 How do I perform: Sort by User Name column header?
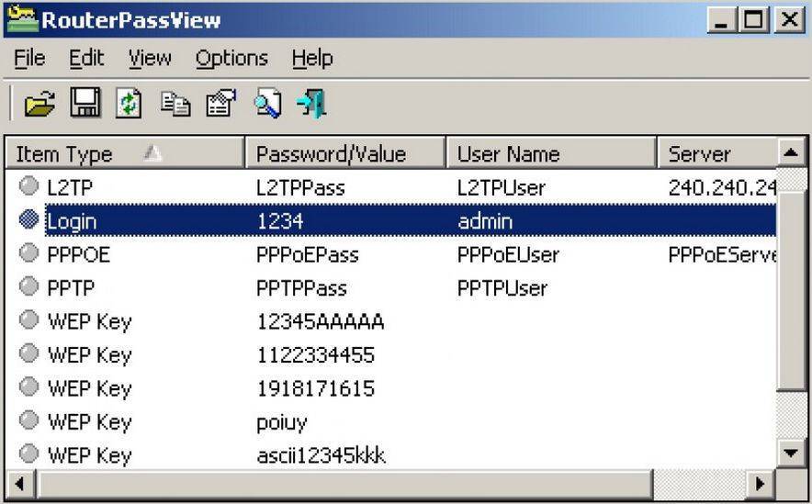551,153
